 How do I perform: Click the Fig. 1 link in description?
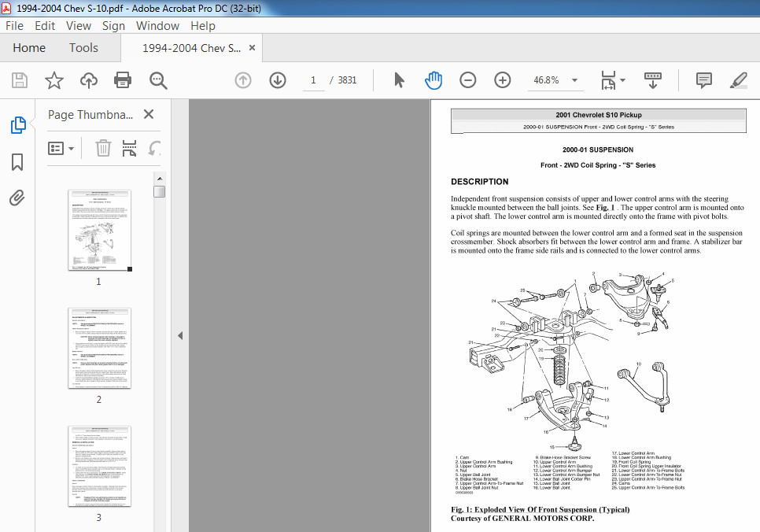pyautogui.click(x=605, y=208)
